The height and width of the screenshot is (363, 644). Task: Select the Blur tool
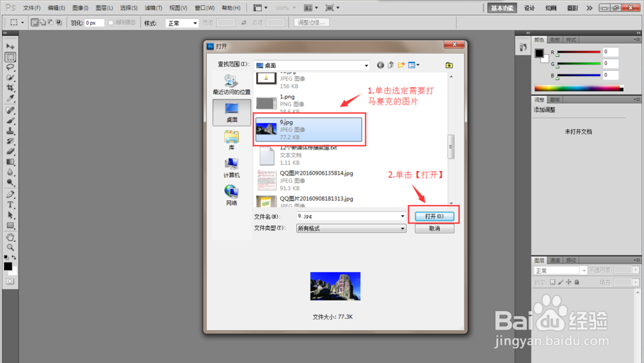[10, 172]
